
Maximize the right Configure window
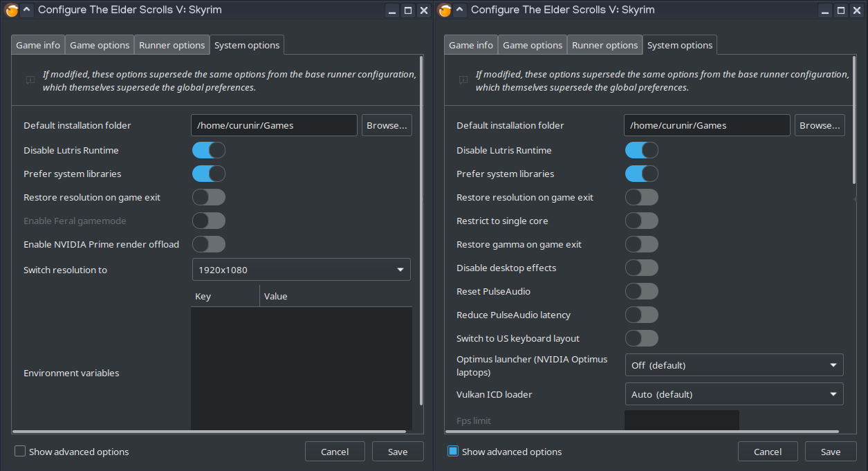pyautogui.click(x=841, y=10)
